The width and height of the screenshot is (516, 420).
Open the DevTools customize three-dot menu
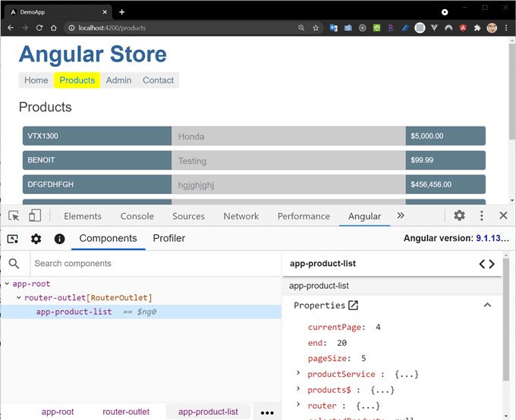click(x=481, y=216)
